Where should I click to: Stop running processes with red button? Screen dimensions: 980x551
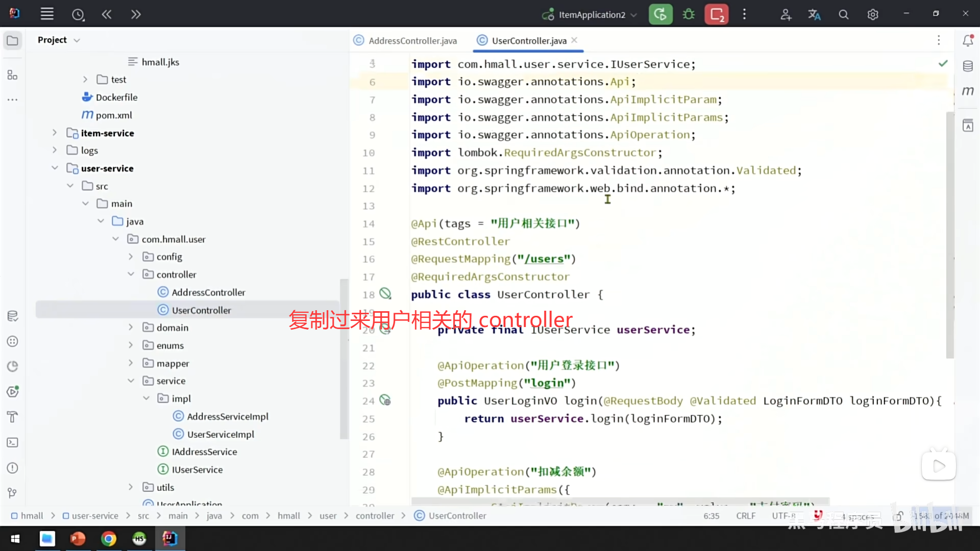click(717, 14)
